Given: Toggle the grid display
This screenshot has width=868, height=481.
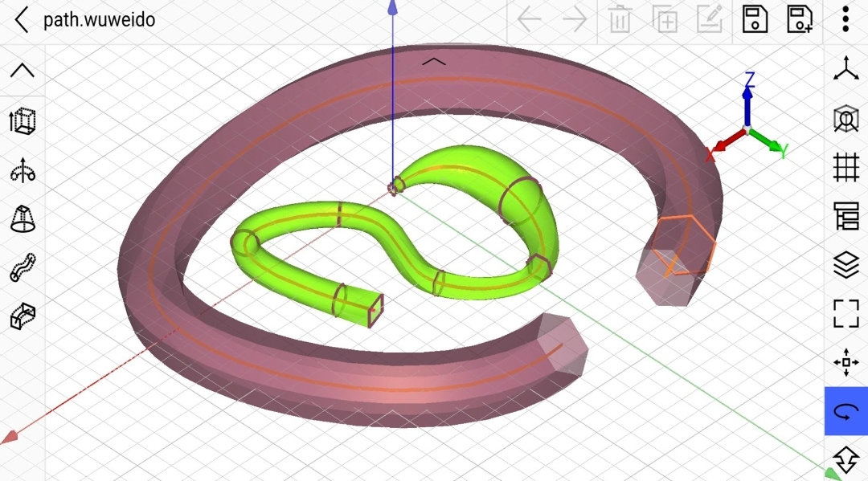Looking at the screenshot, I should [845, 168].
